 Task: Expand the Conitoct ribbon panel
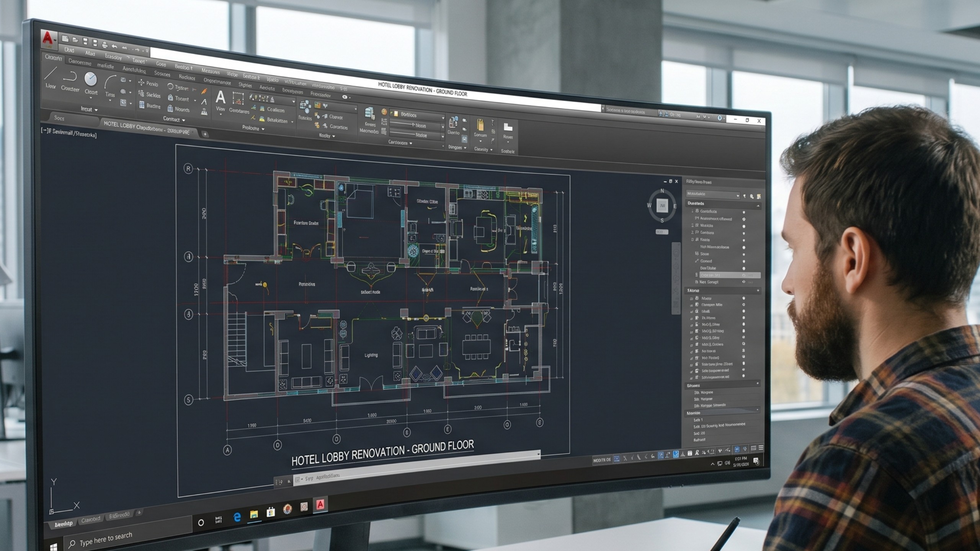174,119
